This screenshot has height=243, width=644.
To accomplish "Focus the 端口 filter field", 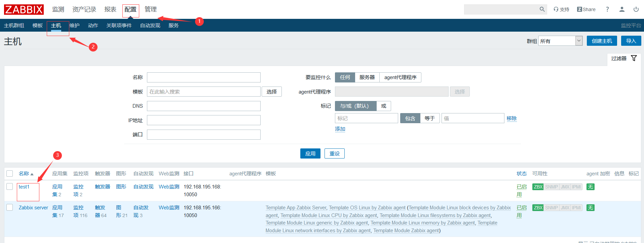I will click(x=204, y=135).
